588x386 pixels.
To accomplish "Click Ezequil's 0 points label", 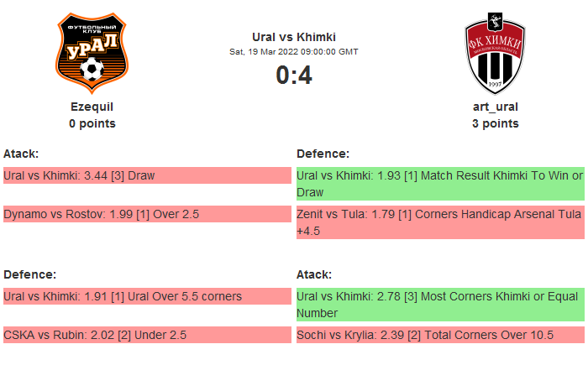I will 92,123.
